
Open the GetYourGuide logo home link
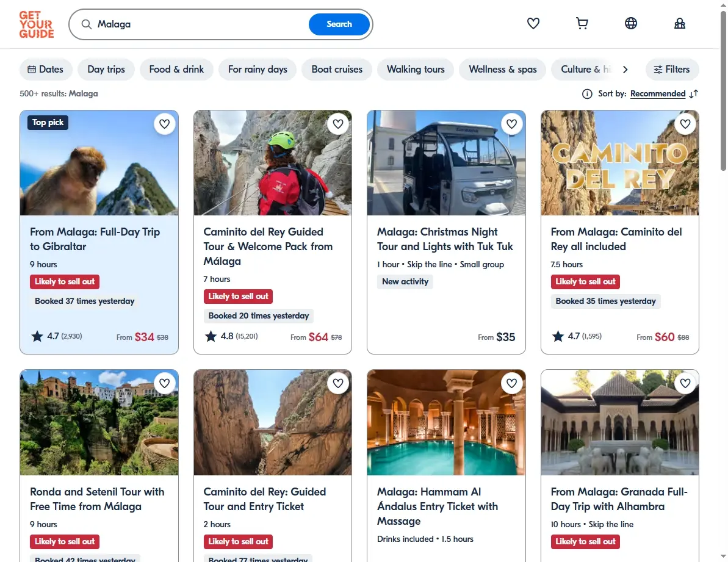coord(37,24)
